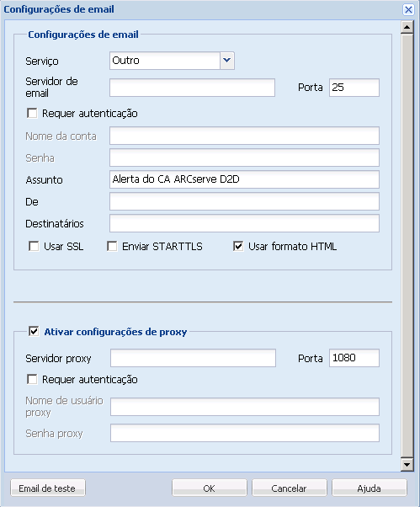420x507 pixels.
Task: Click the Servidor proxy input field
Action: coord(193,358)
